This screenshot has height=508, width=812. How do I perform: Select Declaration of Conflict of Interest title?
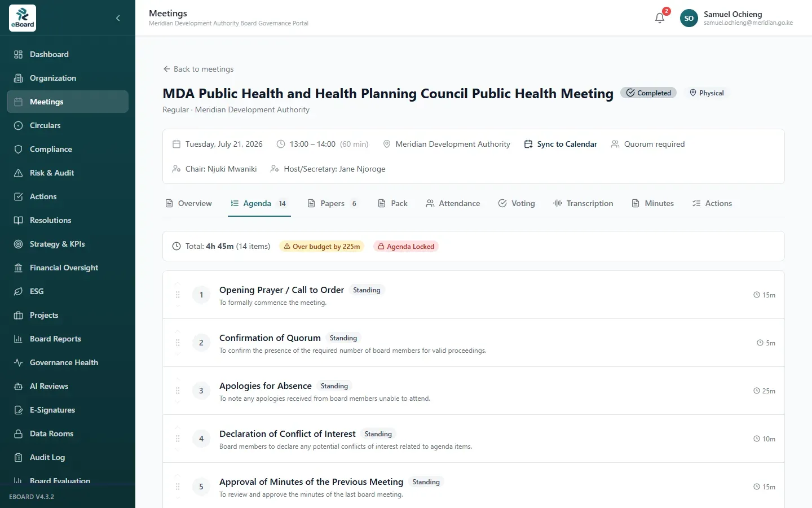(288, 434)
